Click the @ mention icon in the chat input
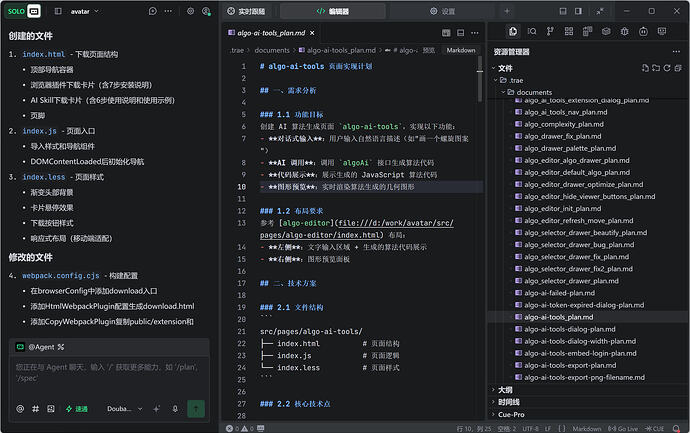Image resolution: width=690 pixels, height=433 pixels. [x=20, y=409]
